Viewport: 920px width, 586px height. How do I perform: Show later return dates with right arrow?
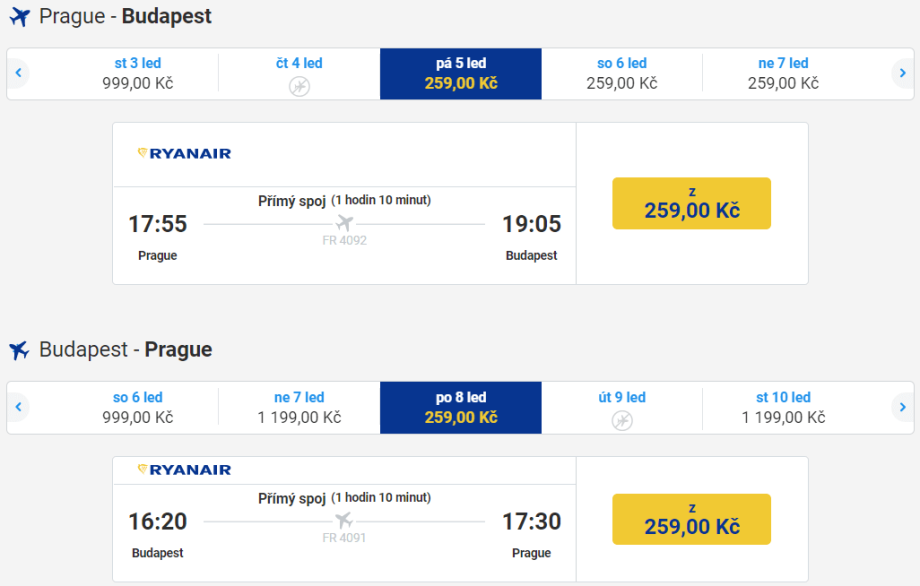click(902, 407)
